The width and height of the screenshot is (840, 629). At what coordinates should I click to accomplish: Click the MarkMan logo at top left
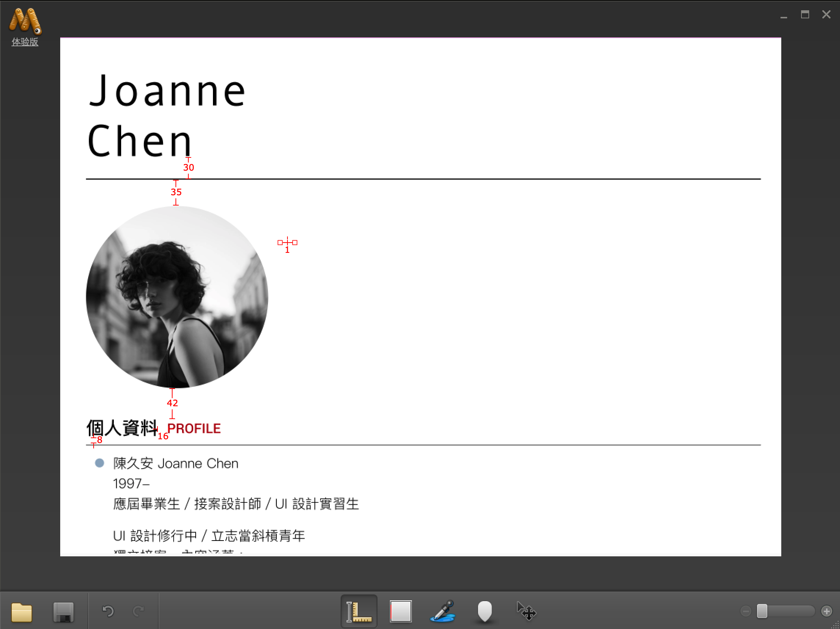(x=24, y=21)
